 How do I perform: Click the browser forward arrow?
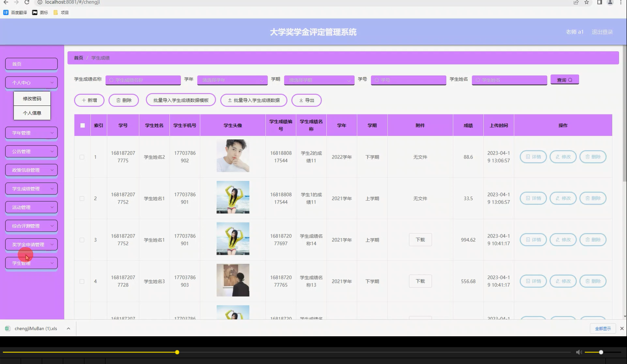16,2
